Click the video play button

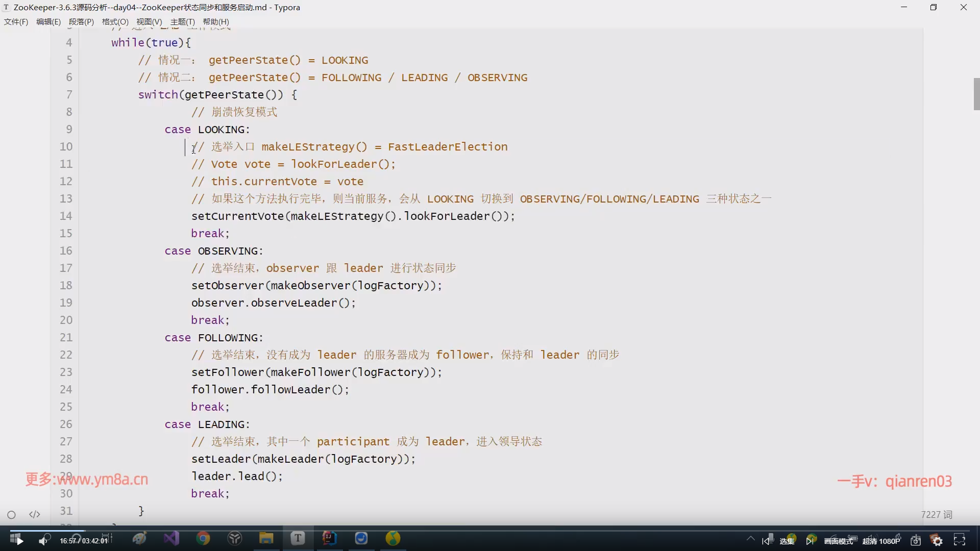coord(19,540)
